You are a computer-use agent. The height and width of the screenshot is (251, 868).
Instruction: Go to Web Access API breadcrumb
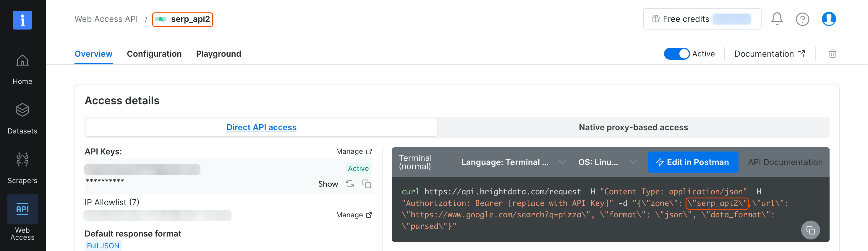coord(106,19)
